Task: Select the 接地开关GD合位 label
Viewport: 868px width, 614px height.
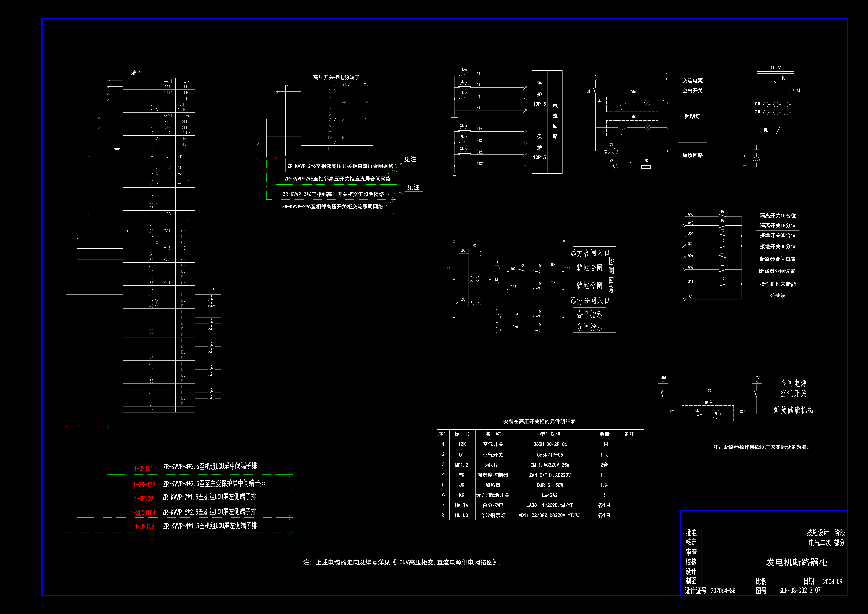Action: tap(778, 235)
